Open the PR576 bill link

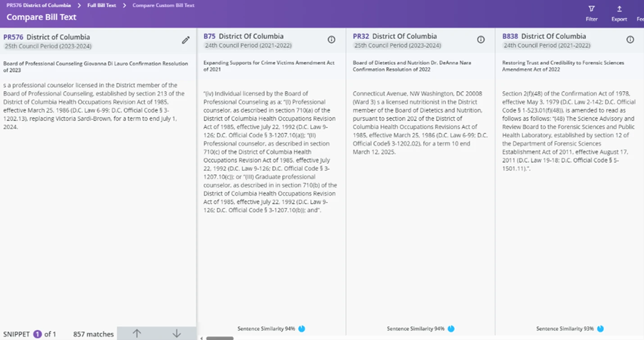coord(13,37)
